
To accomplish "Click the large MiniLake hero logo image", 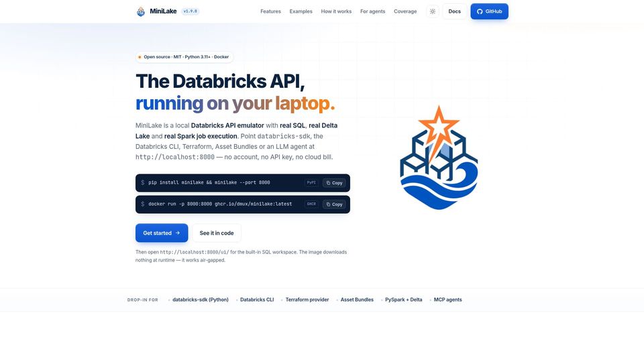I will 439,157.
